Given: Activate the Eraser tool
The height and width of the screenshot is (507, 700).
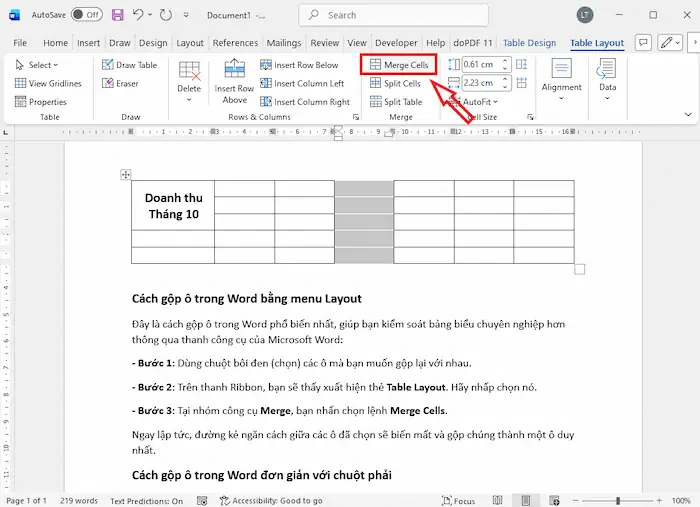Looking at the screenshot, I should point(120,83).
